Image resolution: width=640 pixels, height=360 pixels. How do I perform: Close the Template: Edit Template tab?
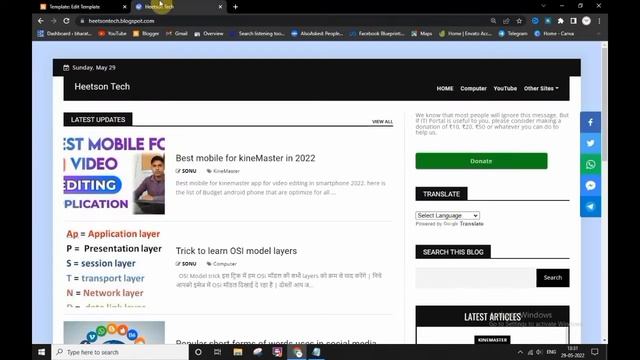click(124, 7)
